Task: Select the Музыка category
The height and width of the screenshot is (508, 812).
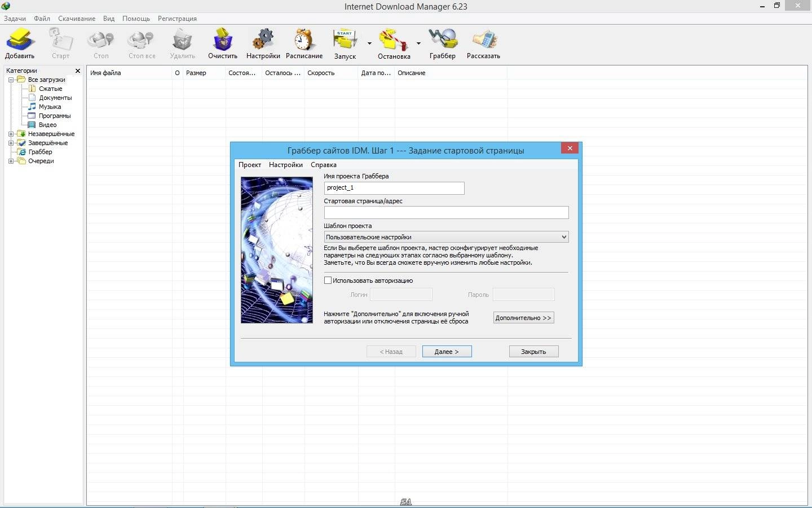Action: pos(50,107)
